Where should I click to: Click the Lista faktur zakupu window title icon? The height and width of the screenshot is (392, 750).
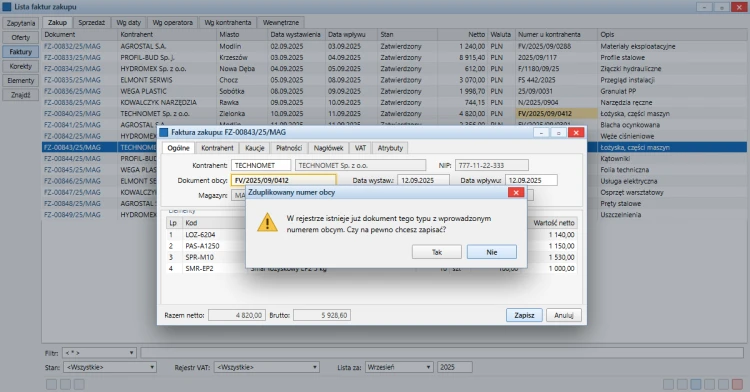(x=7, y=7)
